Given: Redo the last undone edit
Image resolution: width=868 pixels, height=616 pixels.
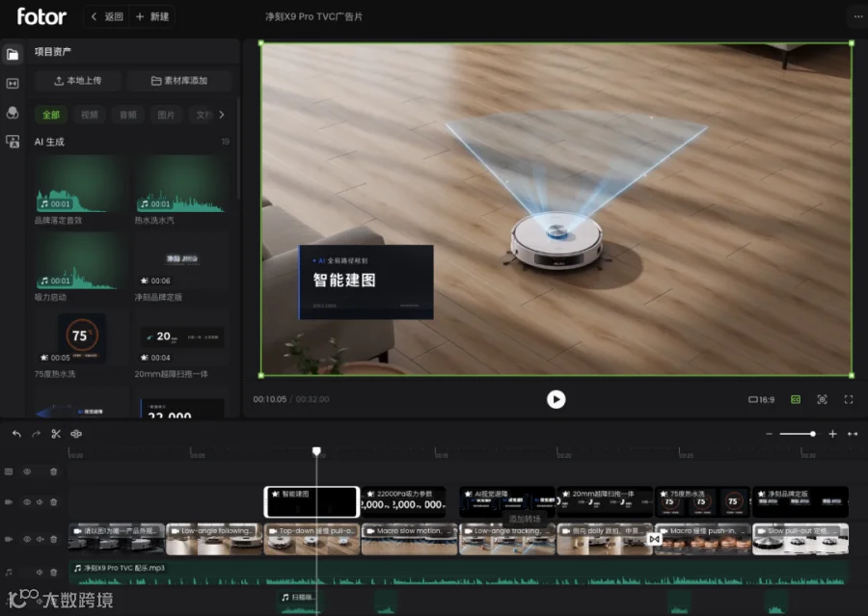Looking at the screenshot, I should point(36,434).
